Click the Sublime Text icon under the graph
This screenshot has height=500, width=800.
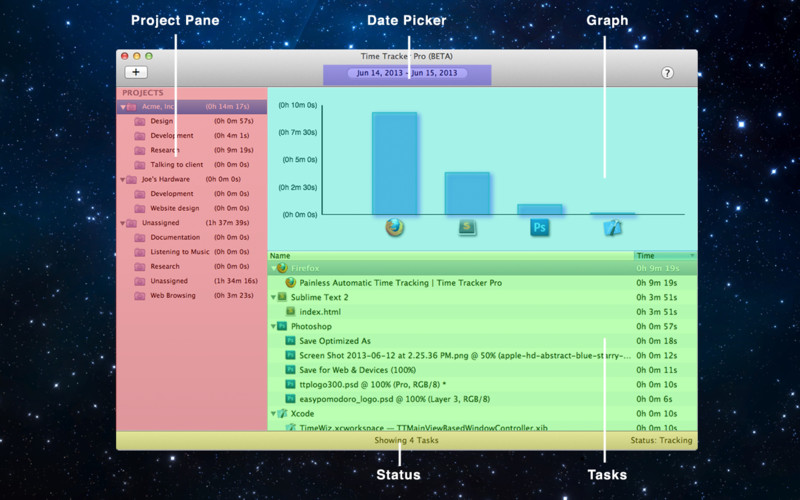click(467, 227)
